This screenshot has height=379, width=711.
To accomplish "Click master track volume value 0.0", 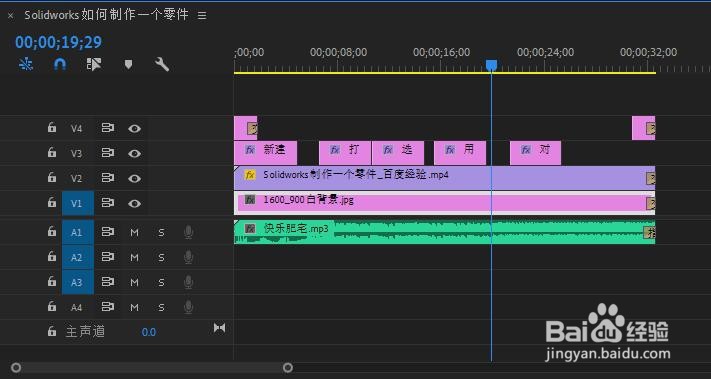I will pos(149,332).
